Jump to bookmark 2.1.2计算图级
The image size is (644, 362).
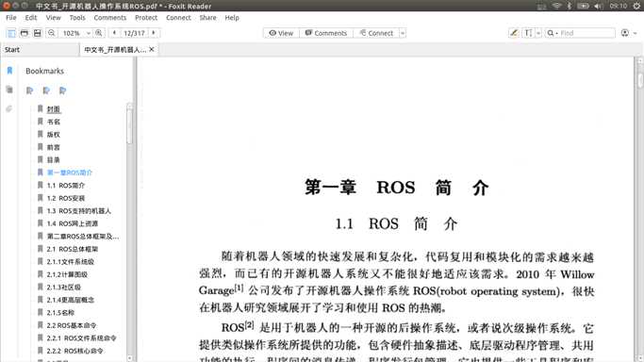pyautogui.click(x=67, y=274)
